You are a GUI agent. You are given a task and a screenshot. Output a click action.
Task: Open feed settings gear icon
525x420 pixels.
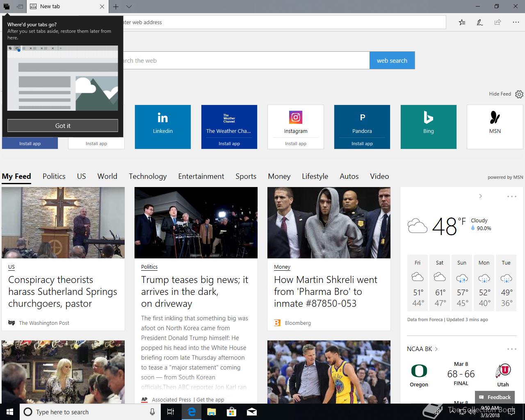[x=519, y=94]
